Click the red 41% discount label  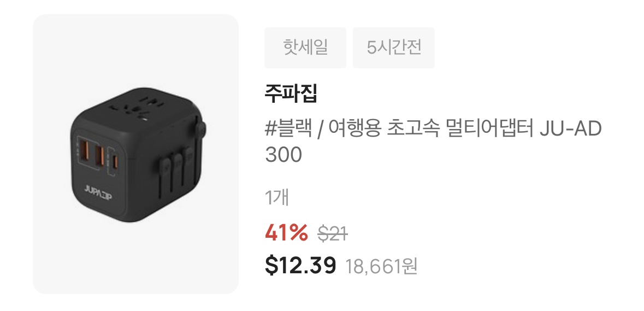pos(286,233)
